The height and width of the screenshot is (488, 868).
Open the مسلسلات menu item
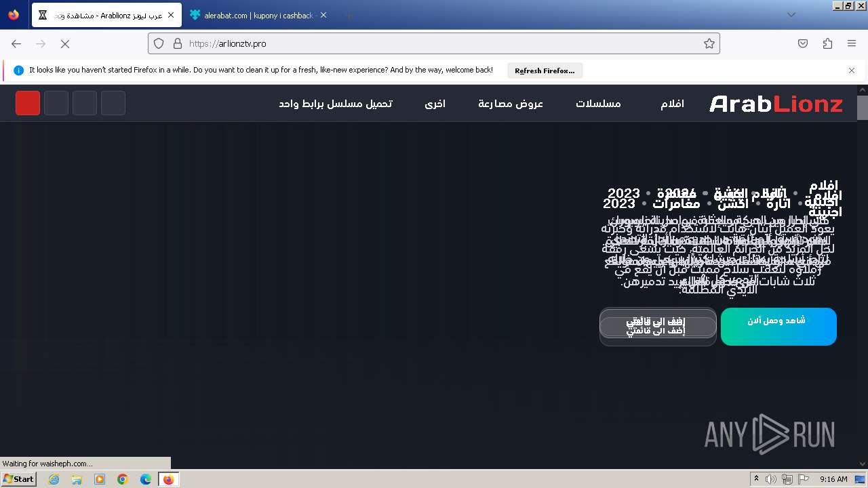(598, 104)
